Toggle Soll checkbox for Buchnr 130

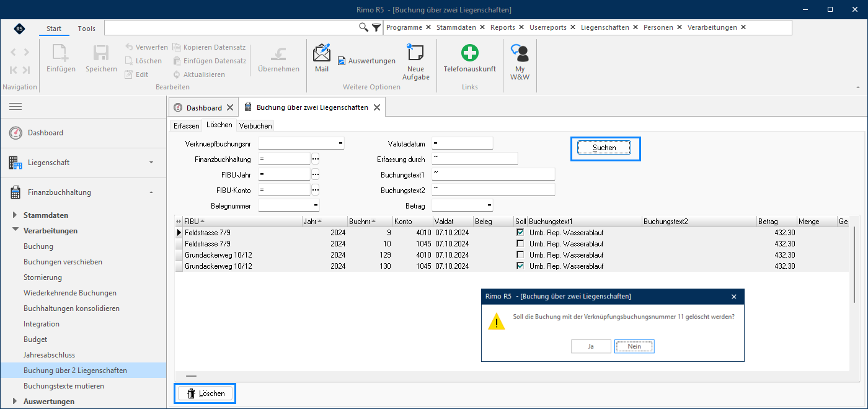tap(520, 266)
